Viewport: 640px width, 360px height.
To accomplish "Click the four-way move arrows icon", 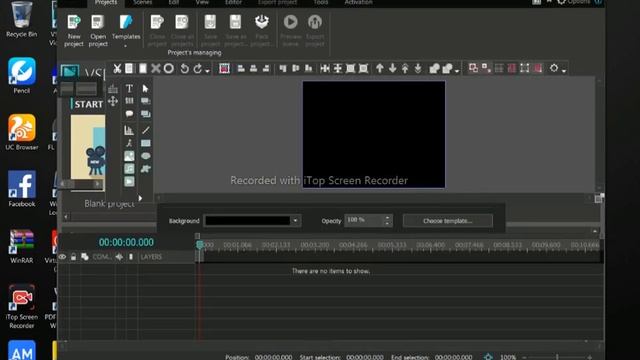I will (x=113, y=101).
